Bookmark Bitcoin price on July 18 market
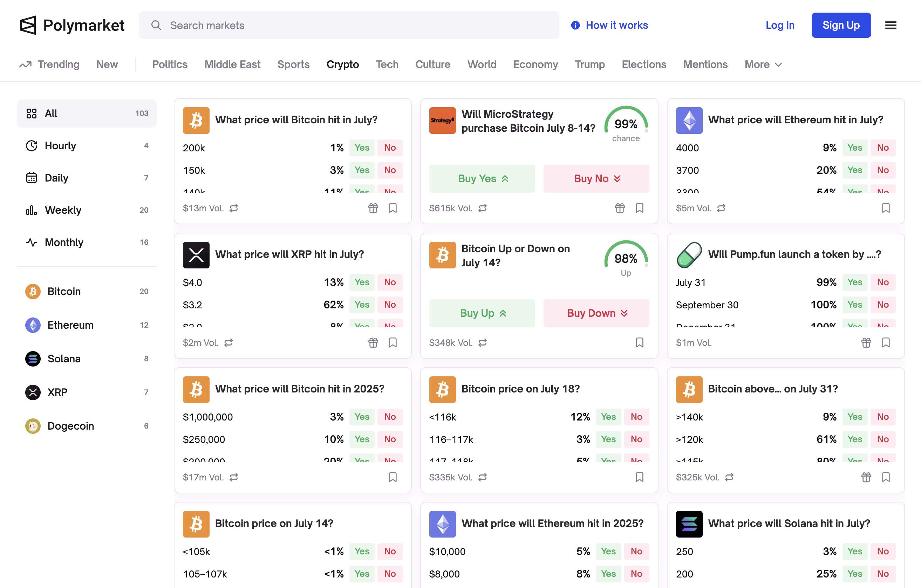The height and width of the screenshot is (588, 921). point(639,477)
